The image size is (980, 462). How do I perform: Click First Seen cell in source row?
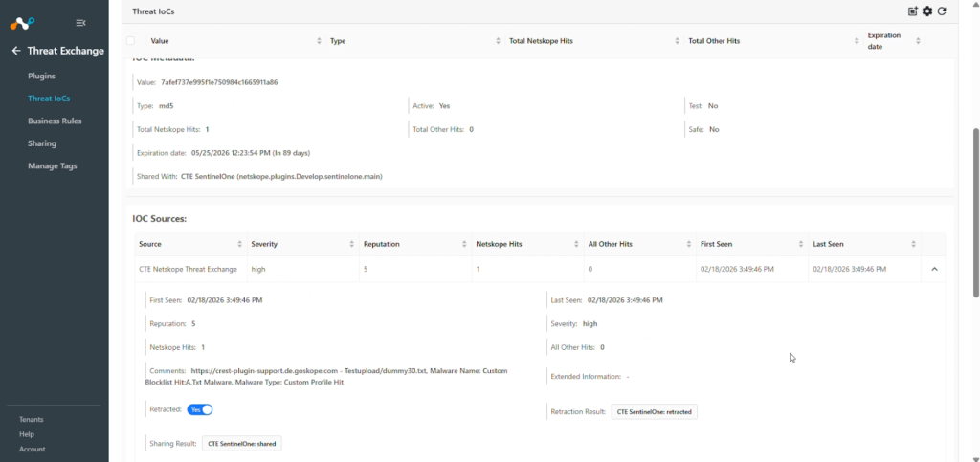tap(737, 269)
